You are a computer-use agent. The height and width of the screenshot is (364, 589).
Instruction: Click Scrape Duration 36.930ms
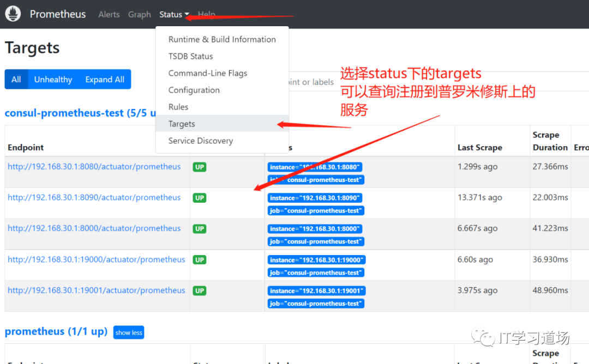pyautogui.click(x=550, y=259)
